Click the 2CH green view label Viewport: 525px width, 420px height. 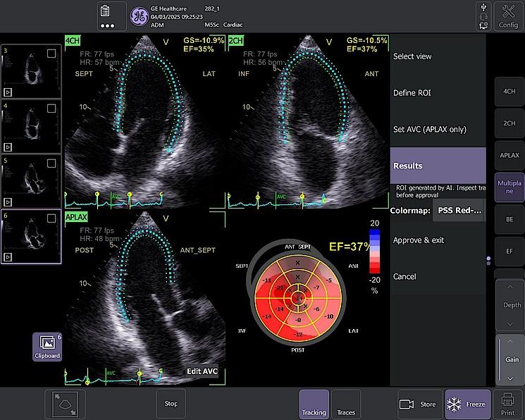[x=235, y=41]
